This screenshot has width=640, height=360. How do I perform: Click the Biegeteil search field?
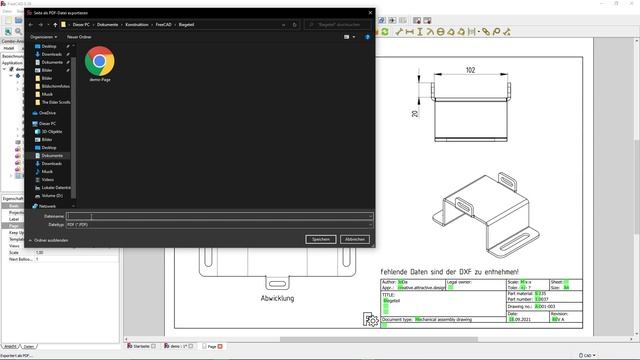click(x=338, y=25)
